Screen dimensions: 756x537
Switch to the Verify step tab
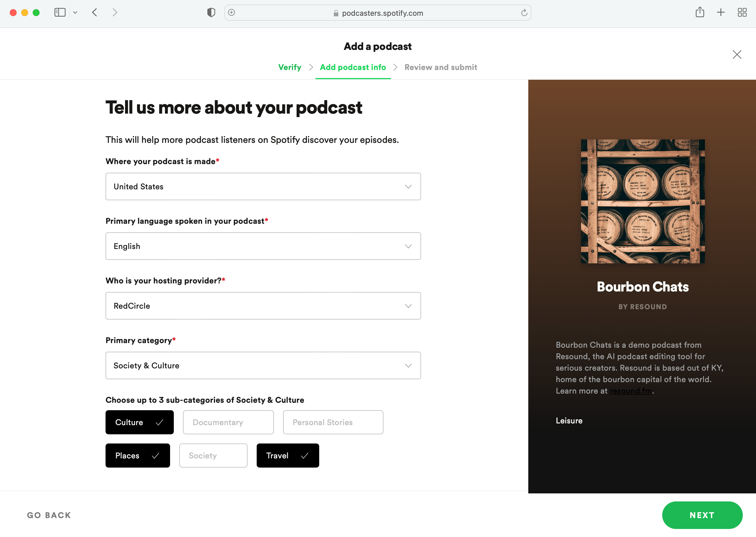tap(290, 67)
